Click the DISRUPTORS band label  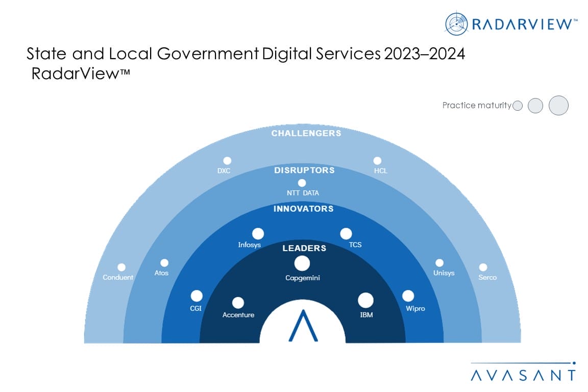pos(304,170)
